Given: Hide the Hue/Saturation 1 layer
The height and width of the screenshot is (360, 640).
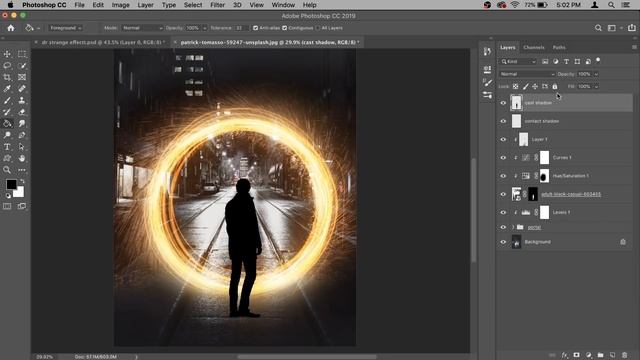Looking at the screenshot, I should click(x=503, y=176).
